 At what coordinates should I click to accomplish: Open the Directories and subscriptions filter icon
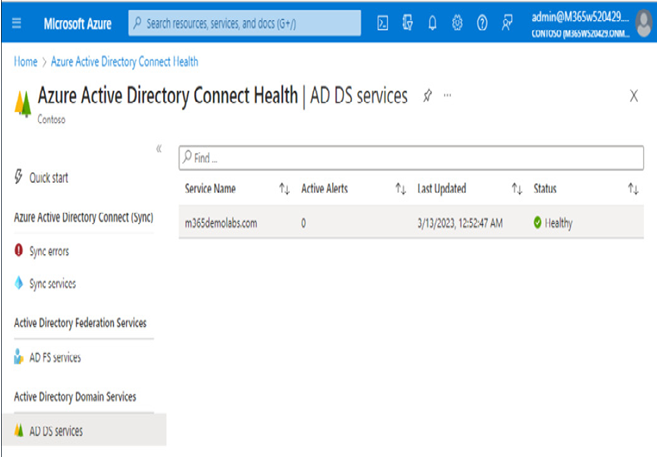[x=407, y=23]
